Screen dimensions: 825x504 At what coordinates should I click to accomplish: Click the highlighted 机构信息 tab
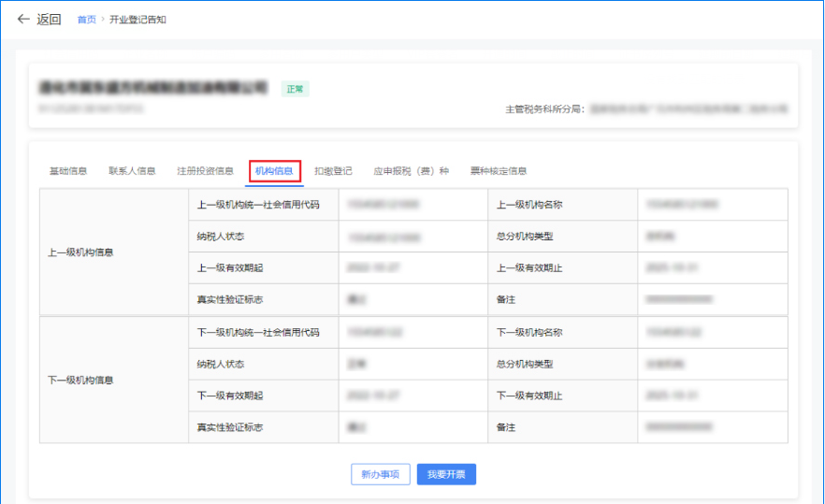pos(274,171)
